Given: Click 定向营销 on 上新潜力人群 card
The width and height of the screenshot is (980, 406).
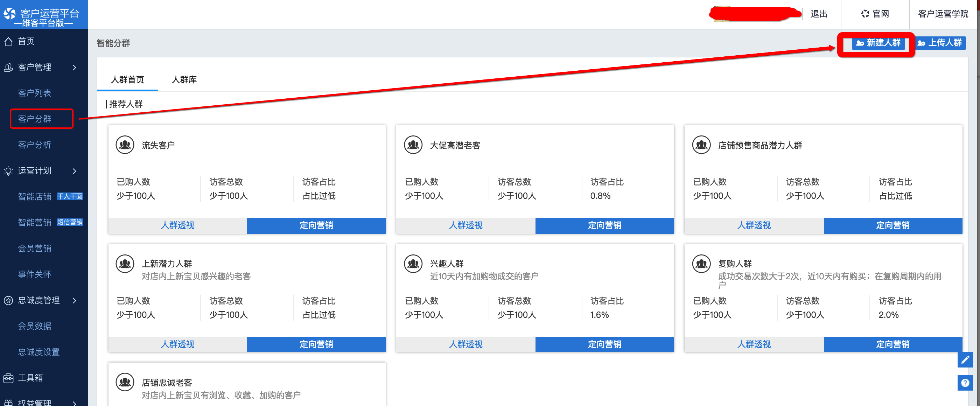Looking at the screenshot, I should click(316, 344).
